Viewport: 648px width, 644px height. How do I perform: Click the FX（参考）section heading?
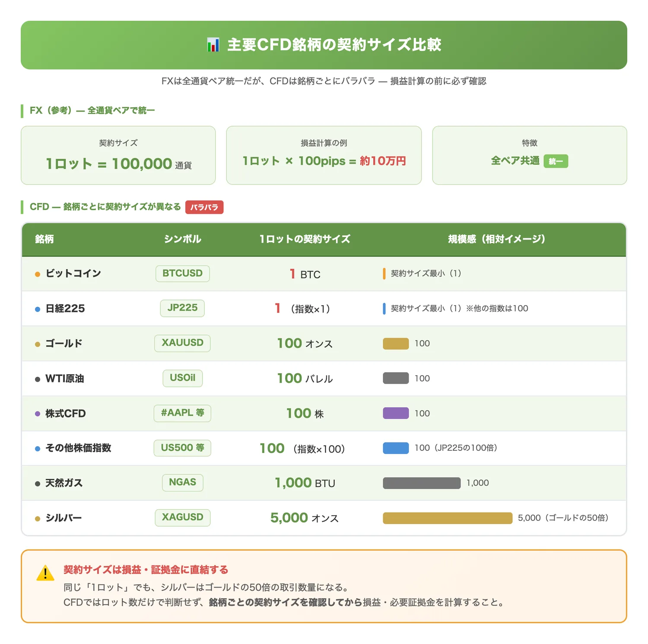[x=92, y=111]
